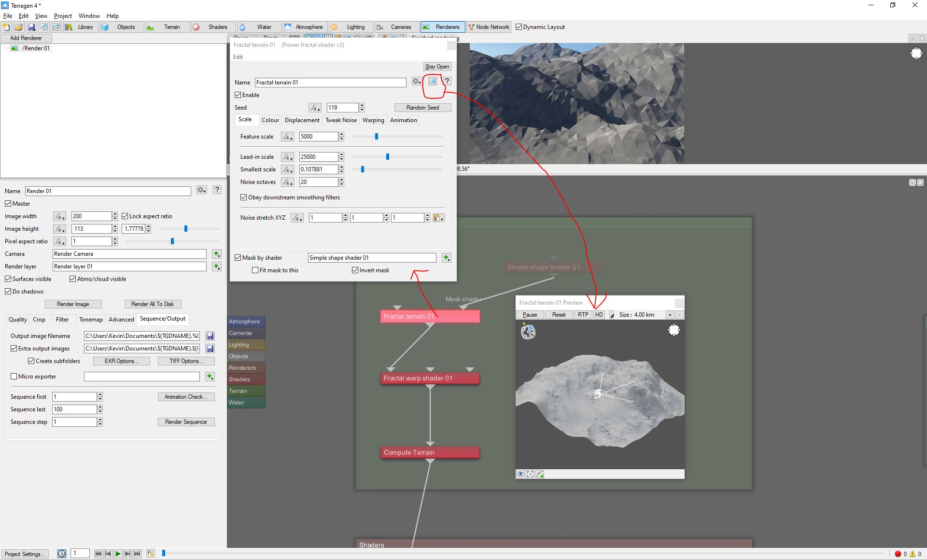Open the Image width animation menu
This screenshot has width=927, height=560.
(x=59, y=216)
